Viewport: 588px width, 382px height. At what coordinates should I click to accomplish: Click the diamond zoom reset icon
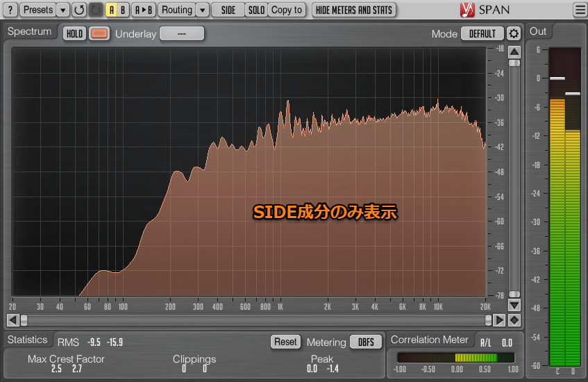514,320
